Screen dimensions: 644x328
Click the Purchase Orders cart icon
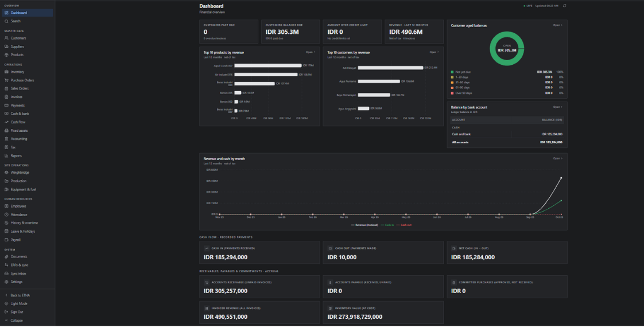[x=6, y=80]
